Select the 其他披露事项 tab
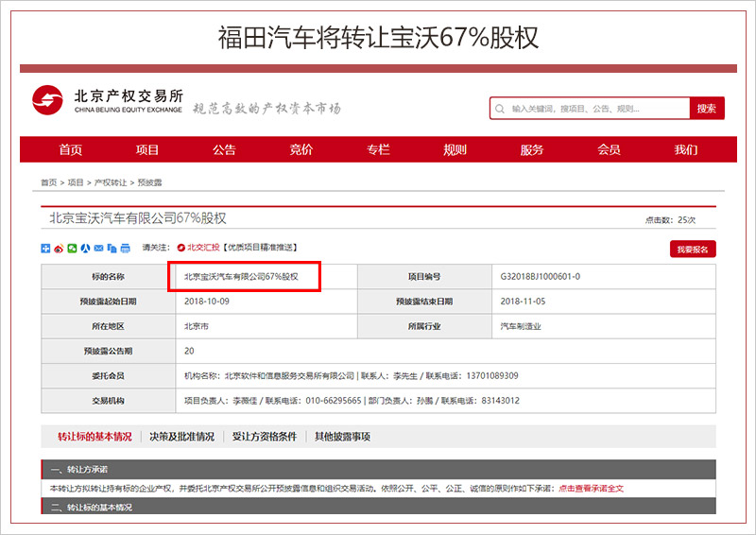Screen dimensions: 756x535 click(342, 437)
